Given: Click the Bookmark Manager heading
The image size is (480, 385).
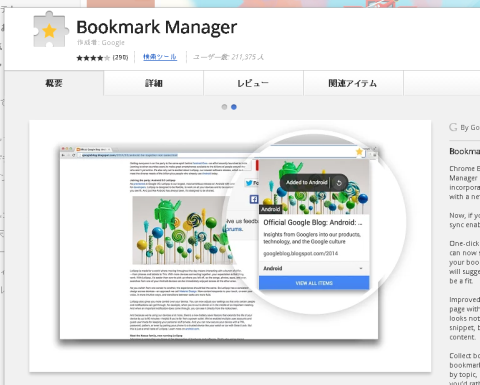Looking at the screenshot, I should coord(157,27).
